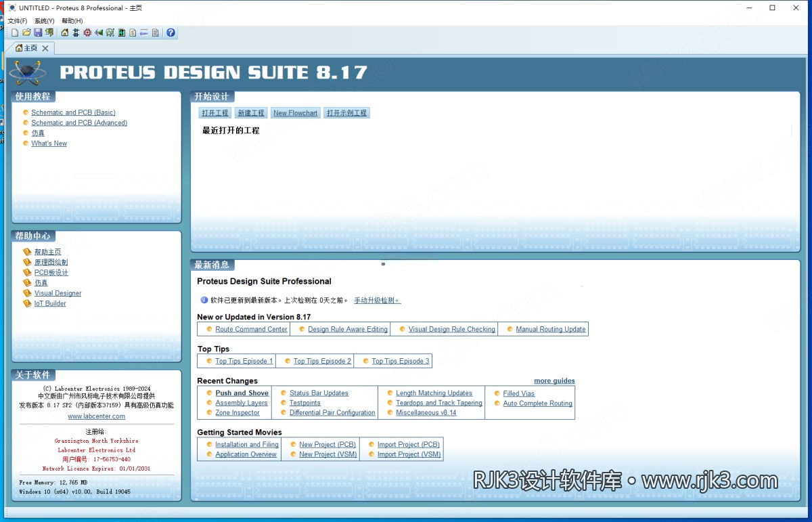812x522 pixels.
Task: Open the PCB Layout chip icon
Action: point(87,32)
